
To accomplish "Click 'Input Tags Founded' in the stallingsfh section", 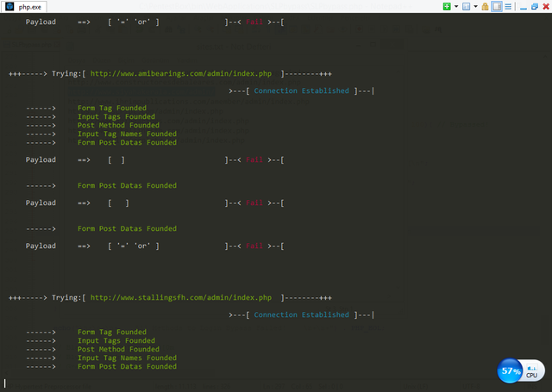I will 116,340.
